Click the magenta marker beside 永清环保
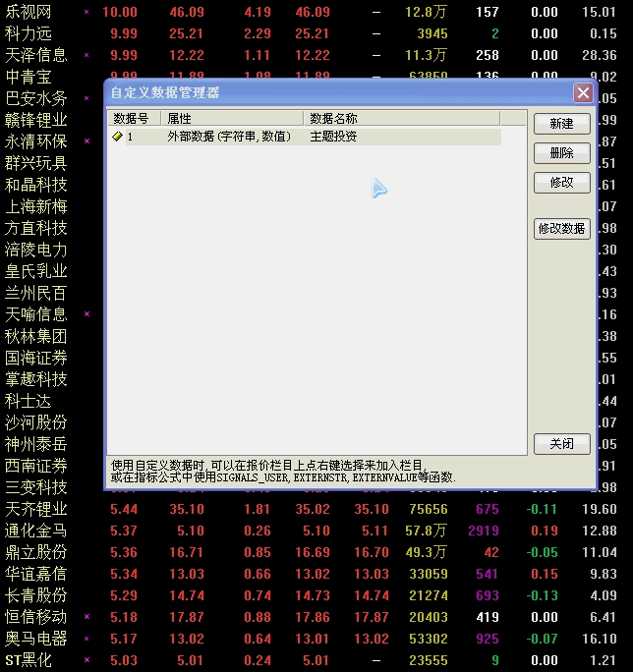This screenshot has width=633, height=672. tap(86, 141)
